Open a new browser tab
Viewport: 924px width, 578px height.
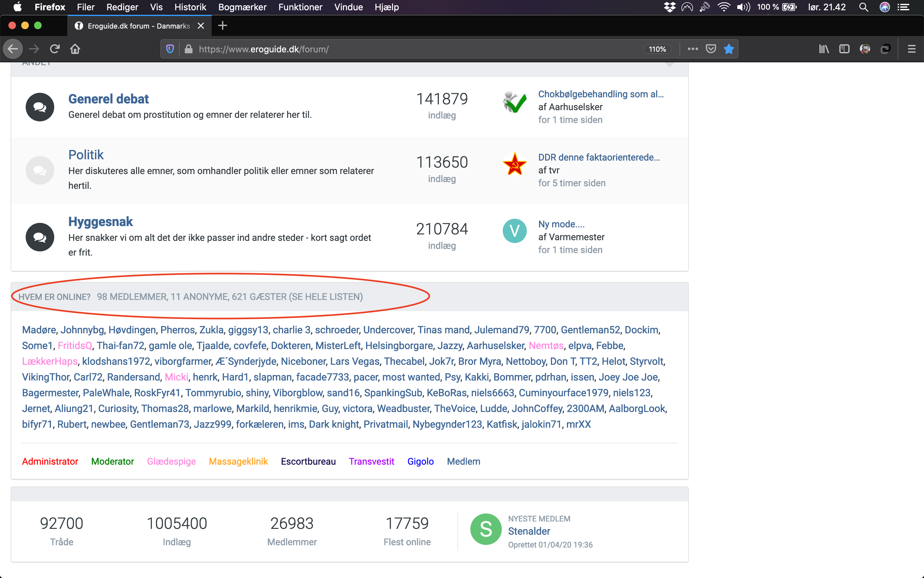point(223,26)
